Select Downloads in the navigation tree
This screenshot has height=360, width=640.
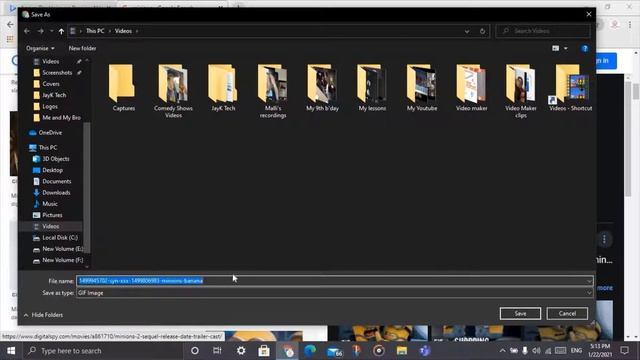pos(56,193)
